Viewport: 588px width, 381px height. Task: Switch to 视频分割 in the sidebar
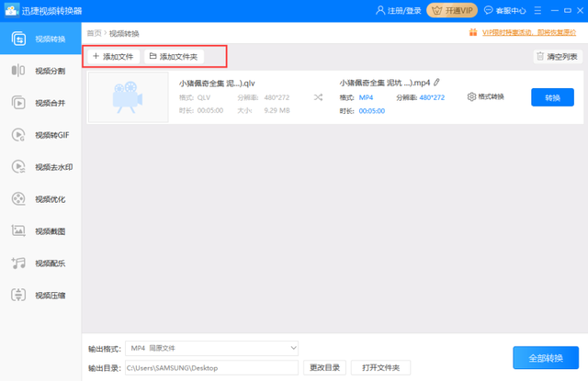pyautogui.click(x=40, y=71)
